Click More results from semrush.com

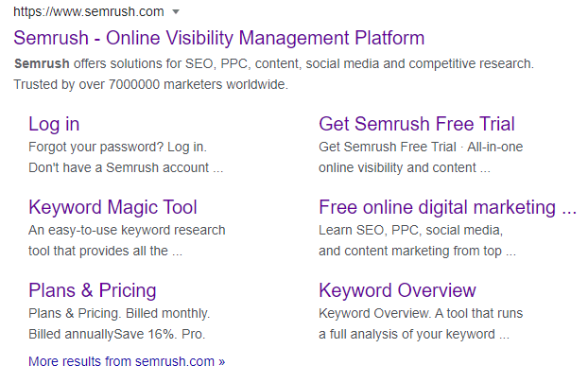click(127, 361)
